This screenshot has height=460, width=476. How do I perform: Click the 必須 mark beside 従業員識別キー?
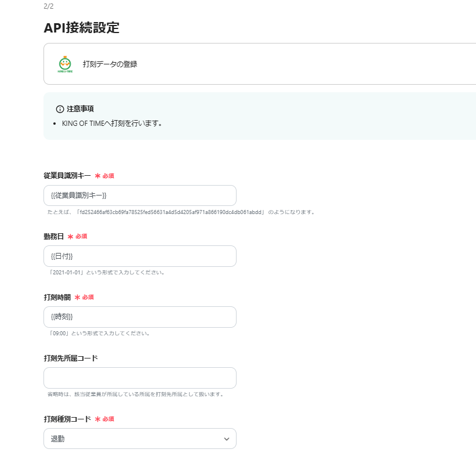tap(104, 176)
